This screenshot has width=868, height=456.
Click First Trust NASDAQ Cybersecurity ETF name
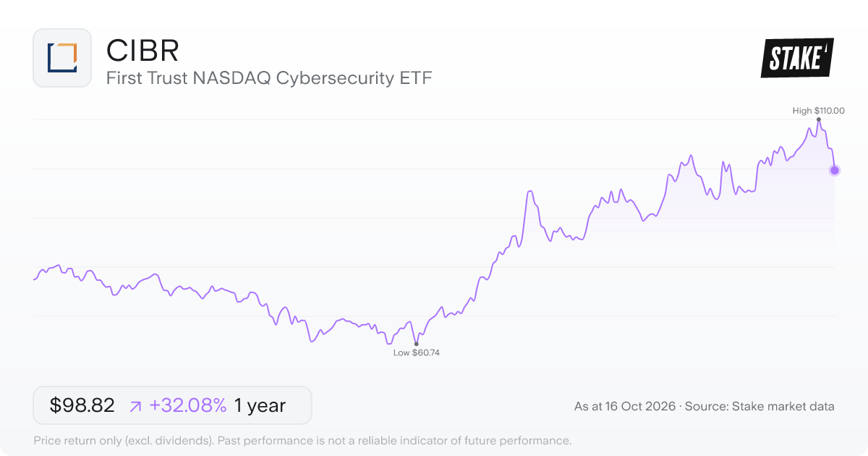coord(269,78)
